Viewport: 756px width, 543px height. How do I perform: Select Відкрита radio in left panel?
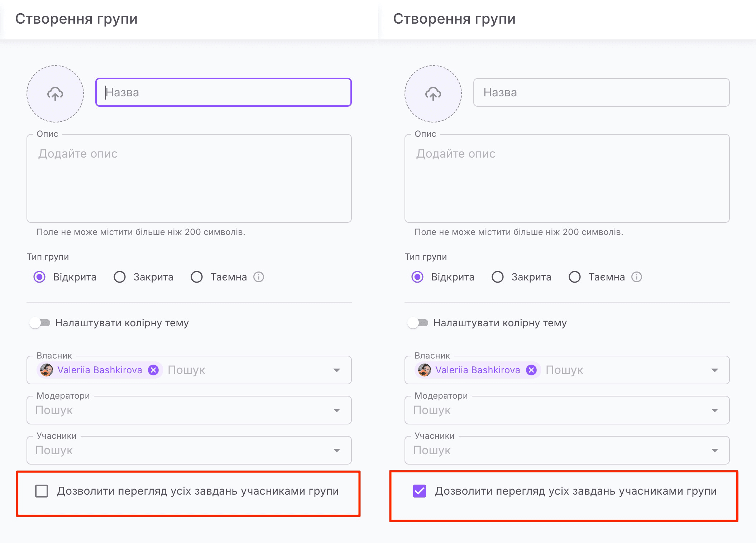[x=39, y=277]
